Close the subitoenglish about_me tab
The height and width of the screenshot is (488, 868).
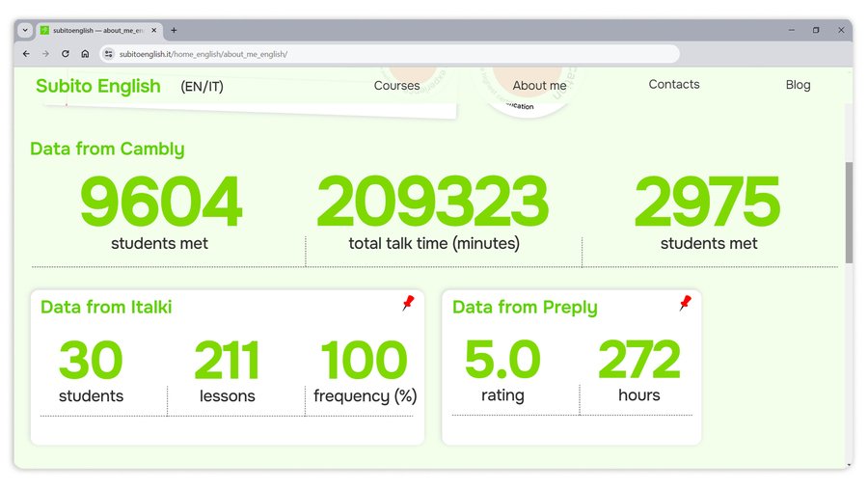(x=154, y=31)
